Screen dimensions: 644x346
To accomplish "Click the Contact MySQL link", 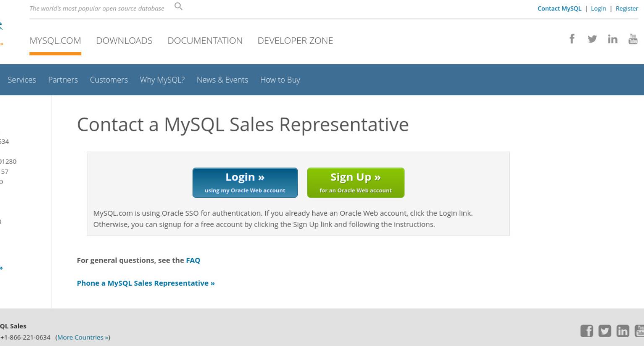I will click(559, 8).
